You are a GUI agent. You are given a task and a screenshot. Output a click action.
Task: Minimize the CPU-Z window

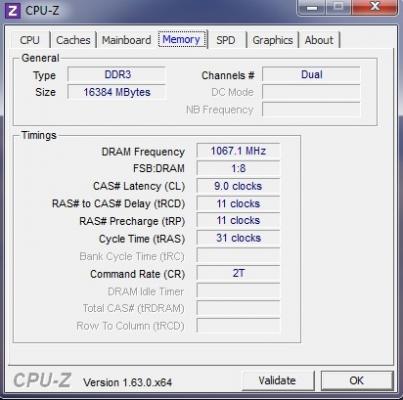(312, 7)
